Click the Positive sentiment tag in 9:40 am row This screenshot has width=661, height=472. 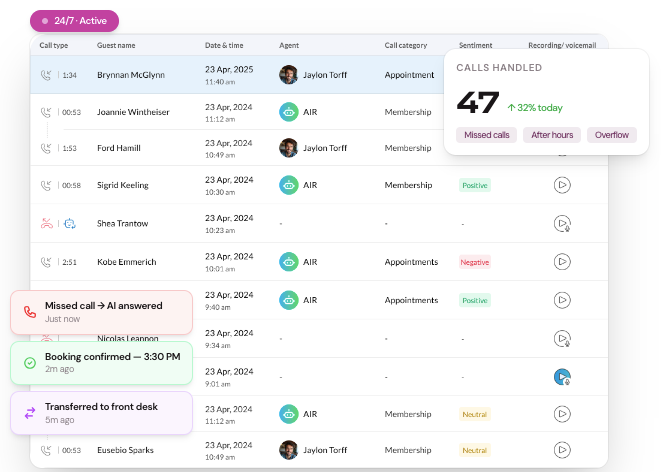point(475,300)
